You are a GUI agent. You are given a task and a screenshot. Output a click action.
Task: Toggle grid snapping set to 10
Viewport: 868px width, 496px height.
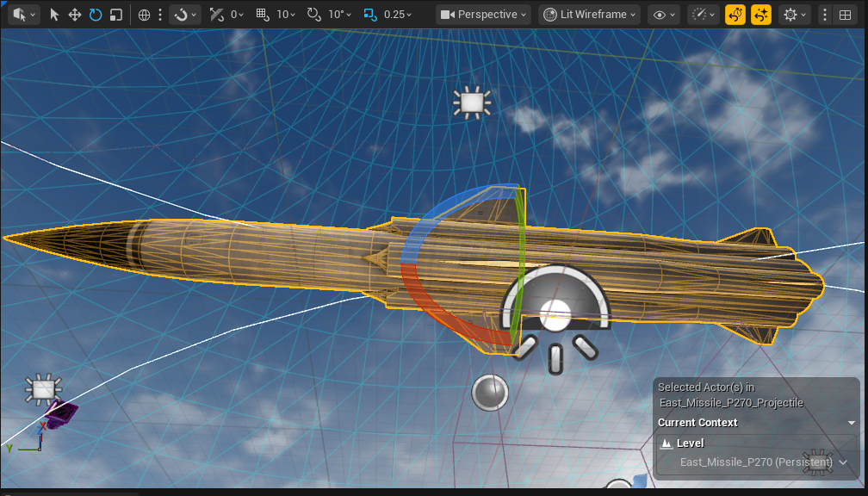point(260,14)
